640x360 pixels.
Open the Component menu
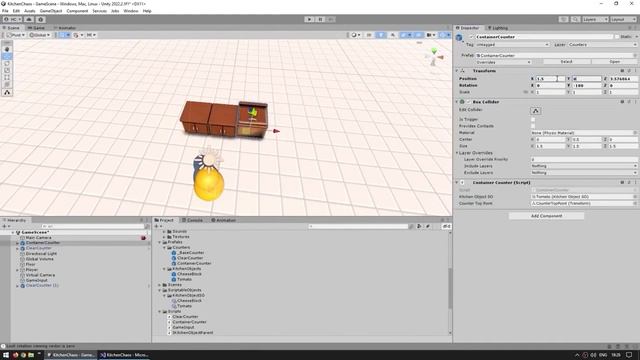[77, 11]
